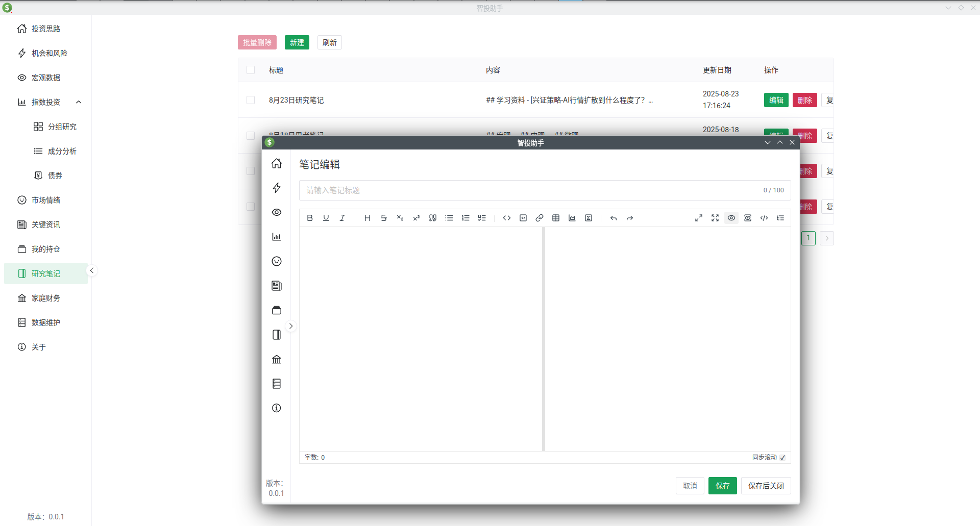Image resolution: width=980 pixels, height=526 pixels.
Task: Click smiley face icon in dialog sidebar
Action: [x=277, y=261]
